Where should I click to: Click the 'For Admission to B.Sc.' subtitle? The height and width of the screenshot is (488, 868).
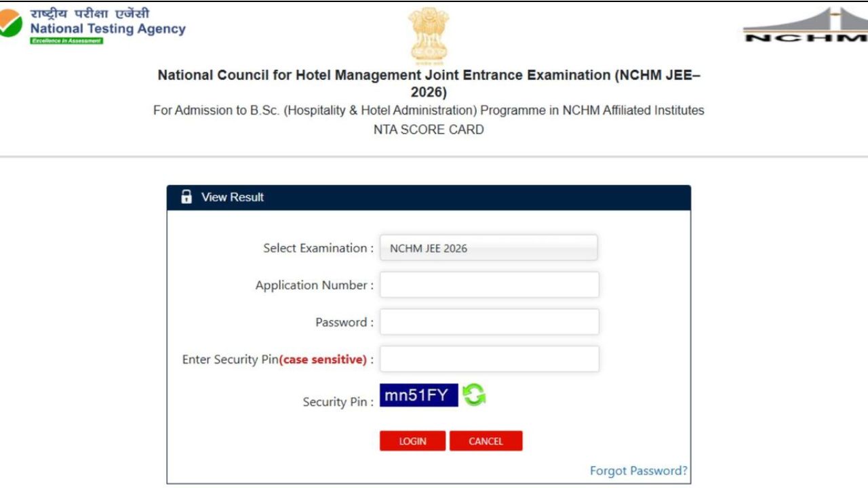pyautogui.click(x=429, y=110)
